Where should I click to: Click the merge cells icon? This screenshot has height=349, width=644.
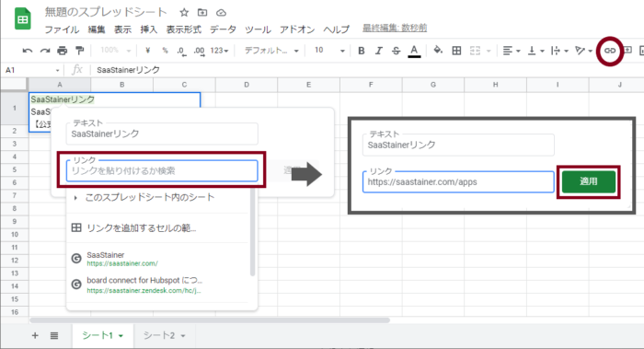[x=476, y=51]
